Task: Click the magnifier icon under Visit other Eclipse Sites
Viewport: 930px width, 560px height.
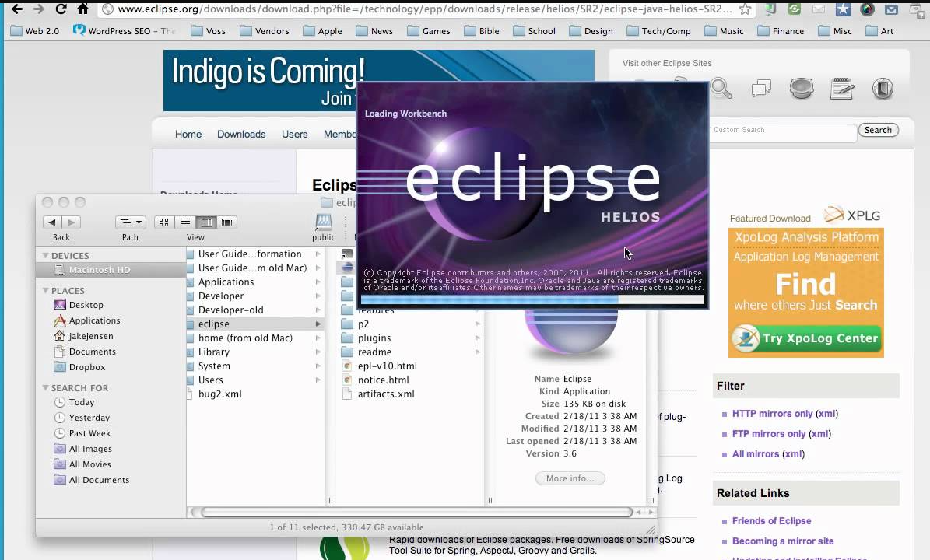Action: pyautogui.click(x=721, y=89)
